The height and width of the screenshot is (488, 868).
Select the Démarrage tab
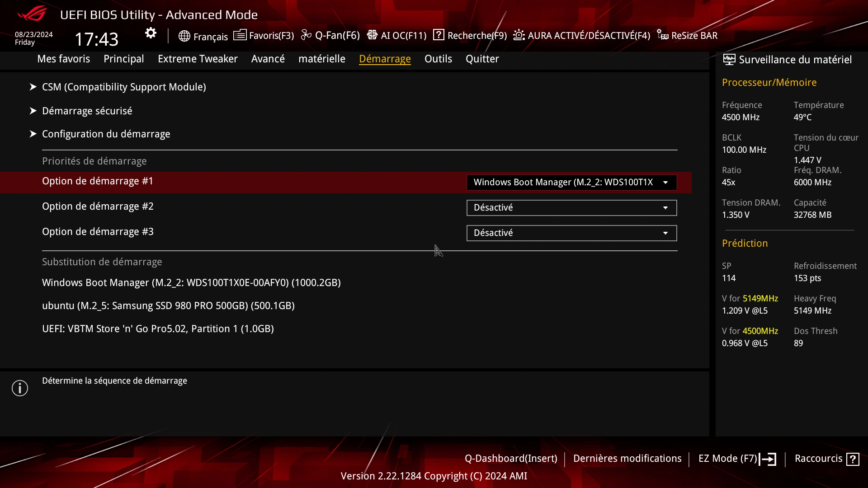(385, 59)
